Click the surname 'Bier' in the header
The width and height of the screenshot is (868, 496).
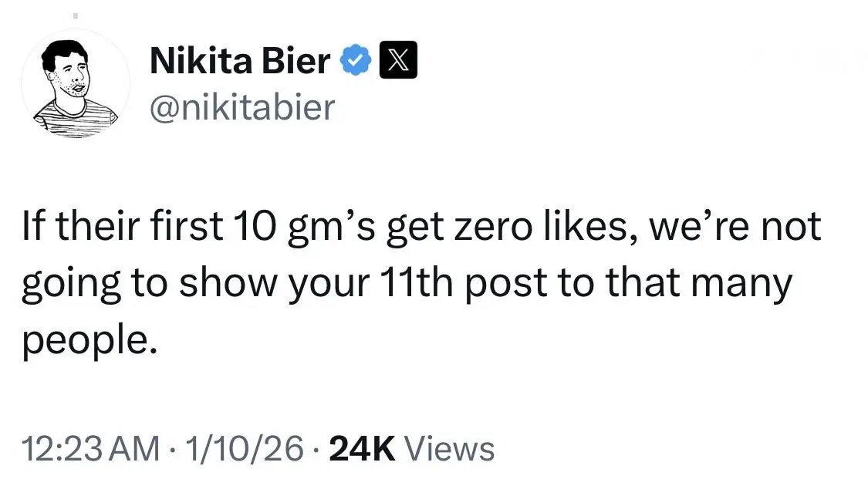pos(296,62)
